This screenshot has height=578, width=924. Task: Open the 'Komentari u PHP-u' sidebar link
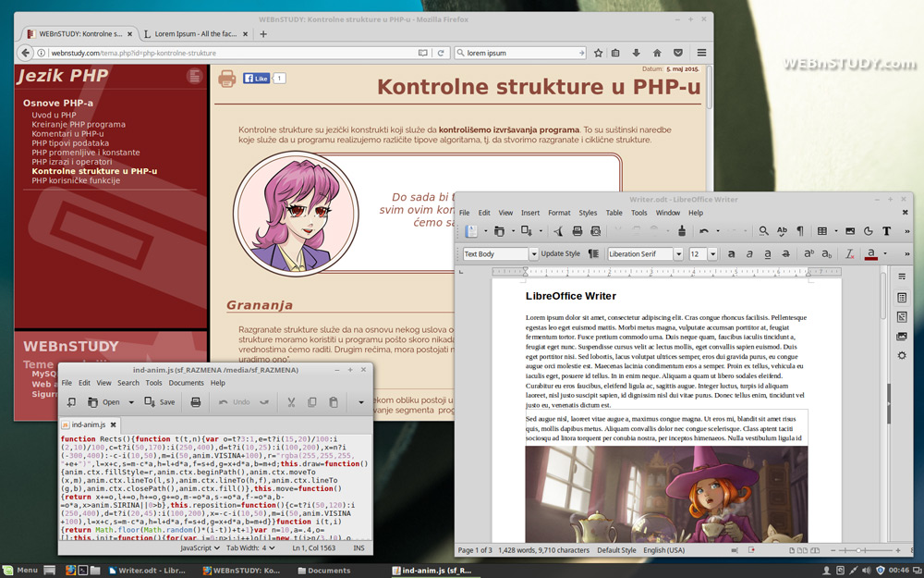point(67,134)
